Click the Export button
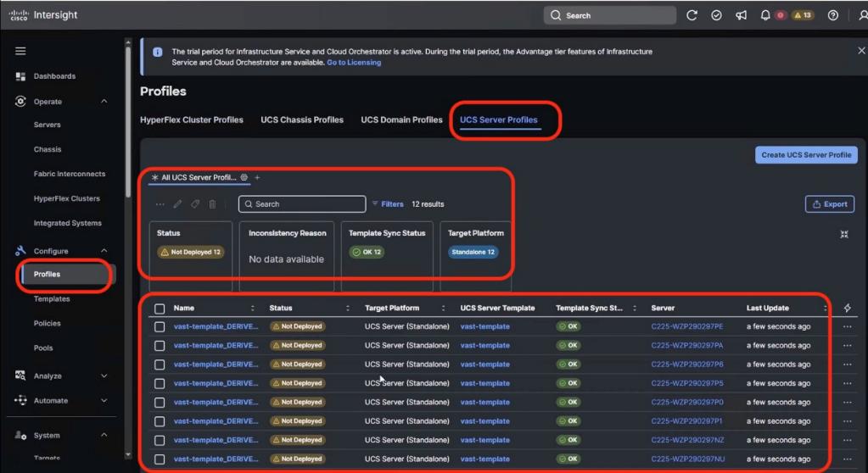The height and width of the screenshot is (473, 868). coord(829,204)
